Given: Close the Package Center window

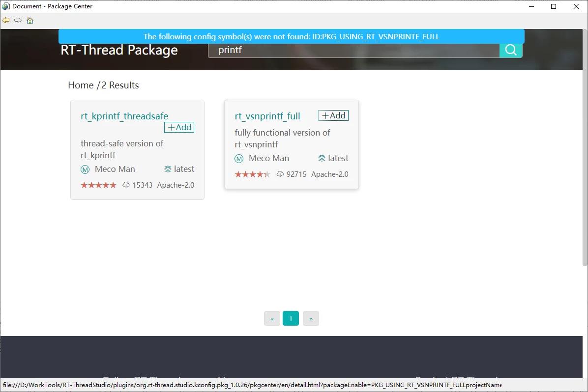Looking at the screenshot, I should click(576, 6).
